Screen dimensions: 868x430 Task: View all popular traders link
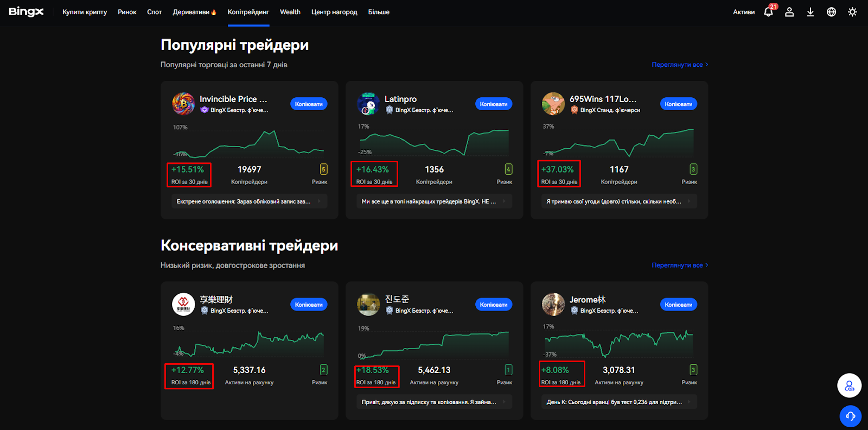[x=680, y=65]
